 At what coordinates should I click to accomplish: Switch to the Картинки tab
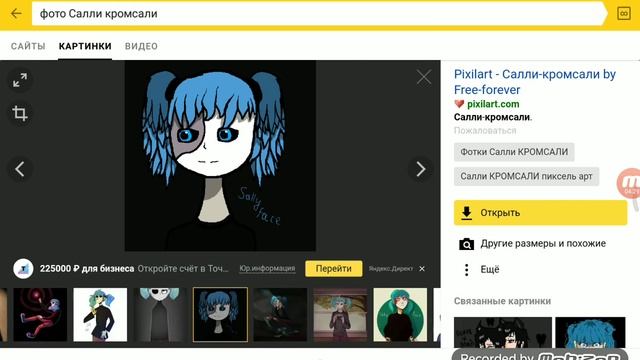pyautogui.click(x=85, y=46)
